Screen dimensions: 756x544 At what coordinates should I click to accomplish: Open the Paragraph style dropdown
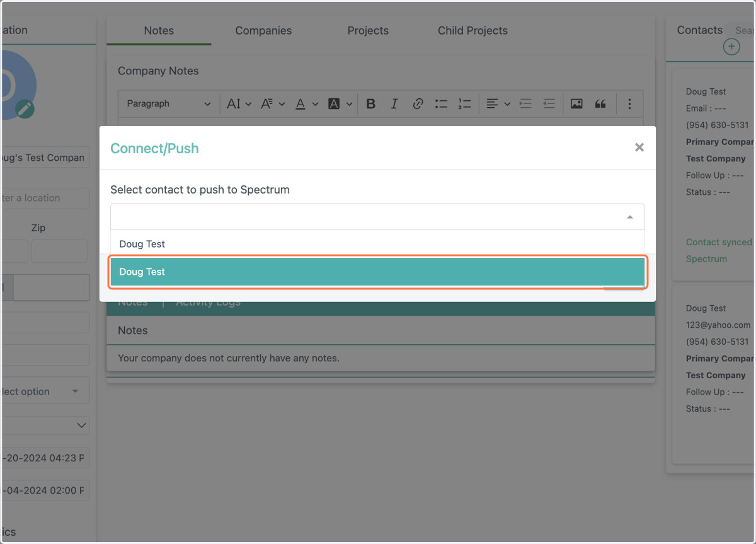(x=169, y=103)
